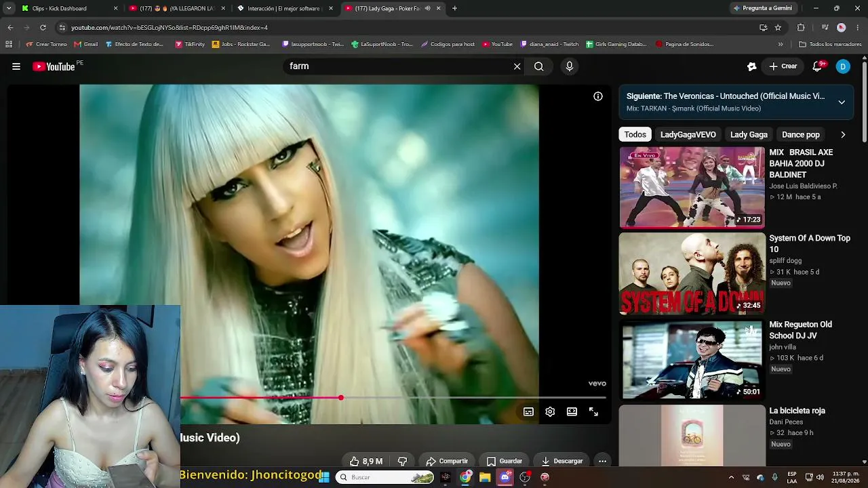Open the taskbar clock and date
This screenshot has width=868, height=488.
coord(846,477)
